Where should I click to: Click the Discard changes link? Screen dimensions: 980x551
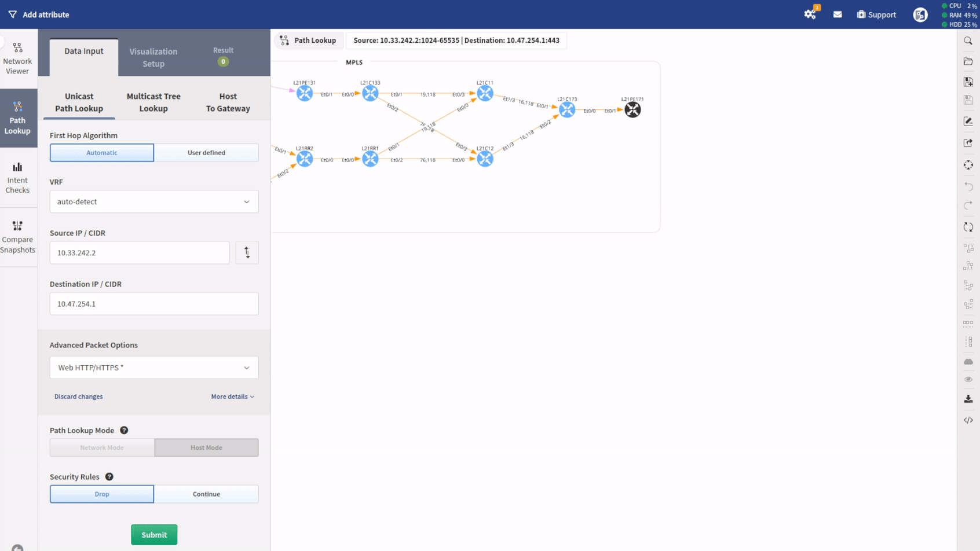click(x=79, y=397)
